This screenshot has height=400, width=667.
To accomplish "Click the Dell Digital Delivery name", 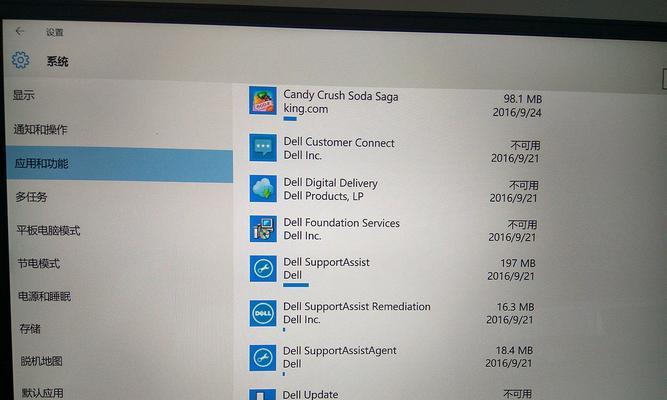I will 331,183.
